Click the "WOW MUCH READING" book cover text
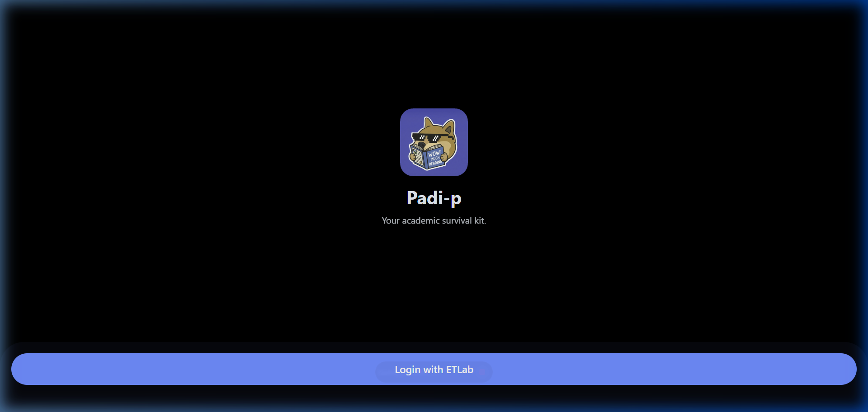The height and width of the screenshot is (412, 868). 435,158
